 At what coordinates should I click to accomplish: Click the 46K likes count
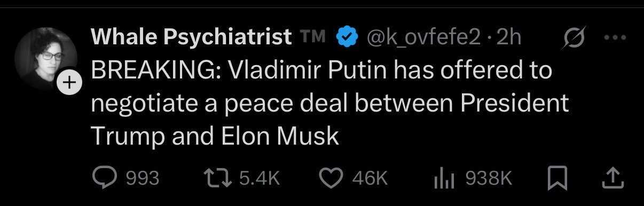pyautogui.click(x=370, y=179)
